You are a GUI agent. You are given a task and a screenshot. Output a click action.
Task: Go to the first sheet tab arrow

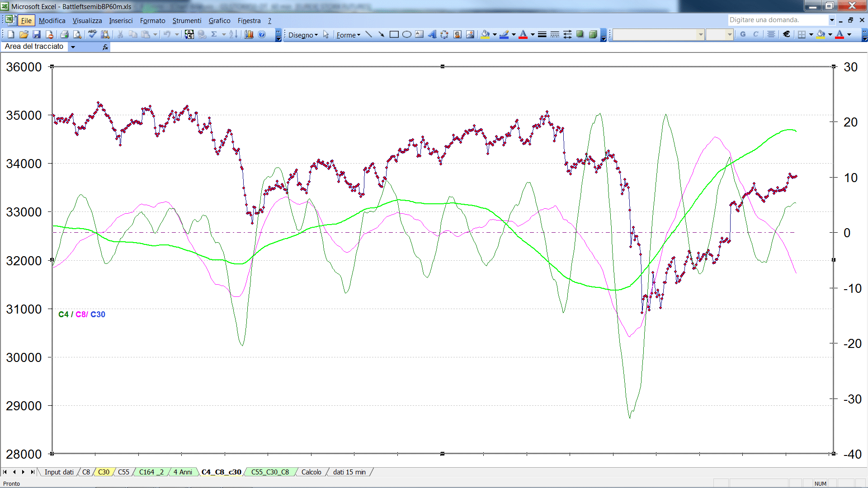[5, 472]
